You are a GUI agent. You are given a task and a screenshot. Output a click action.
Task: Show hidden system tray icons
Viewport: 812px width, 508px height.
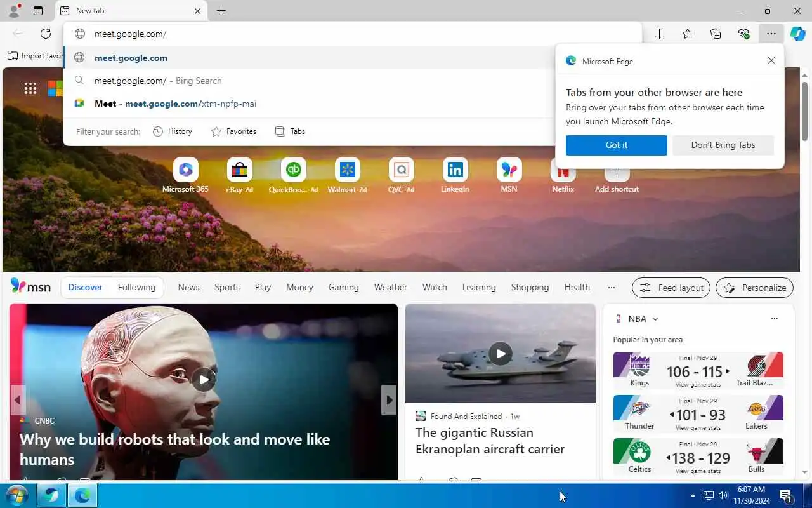693,495
